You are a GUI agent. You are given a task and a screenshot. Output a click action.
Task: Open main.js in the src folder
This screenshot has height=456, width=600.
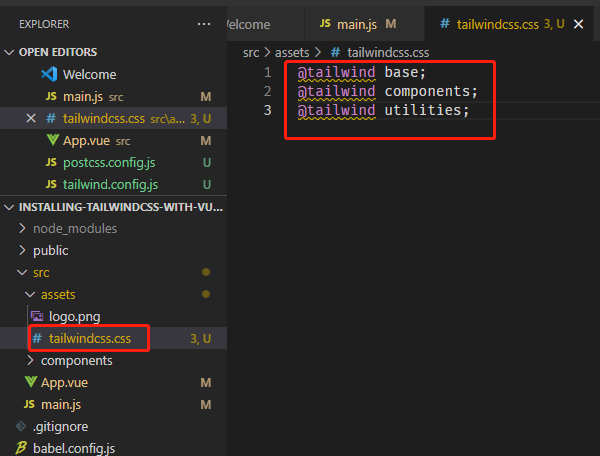(x=113, y=404)
